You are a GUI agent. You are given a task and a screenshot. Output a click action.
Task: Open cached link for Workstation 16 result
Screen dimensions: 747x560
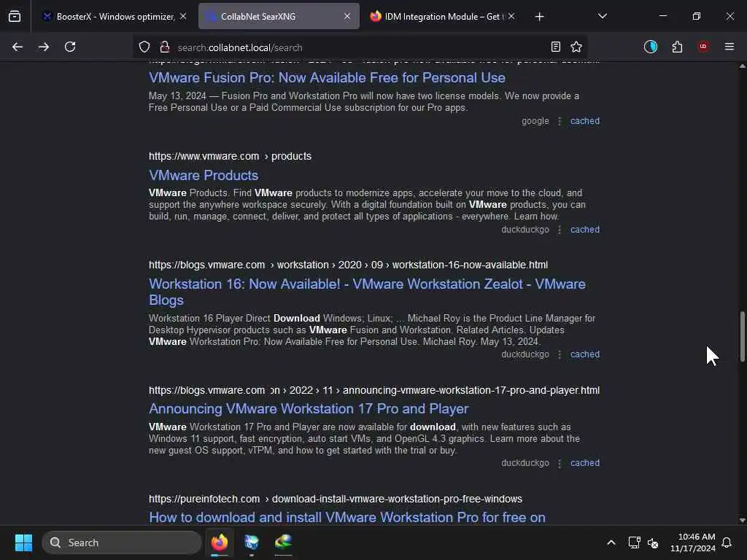585,354
